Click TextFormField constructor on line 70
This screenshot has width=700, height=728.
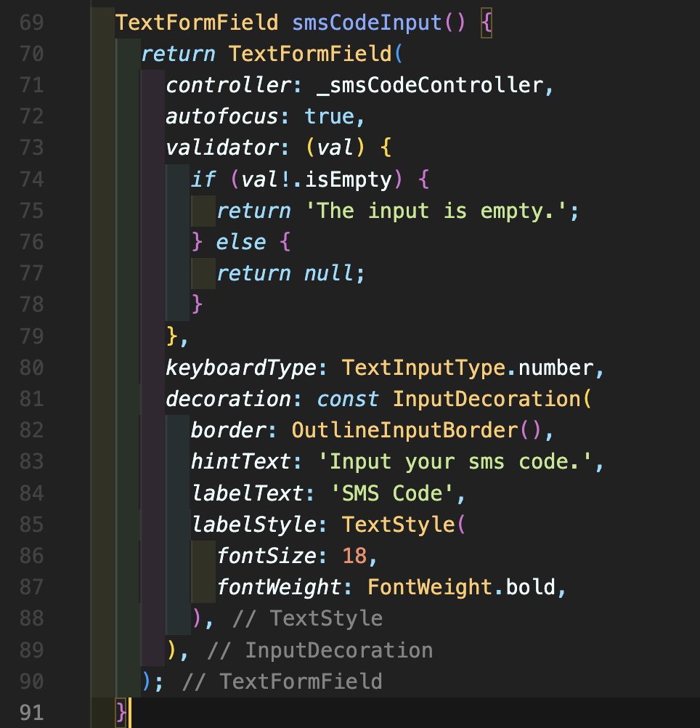coord(310,54)
